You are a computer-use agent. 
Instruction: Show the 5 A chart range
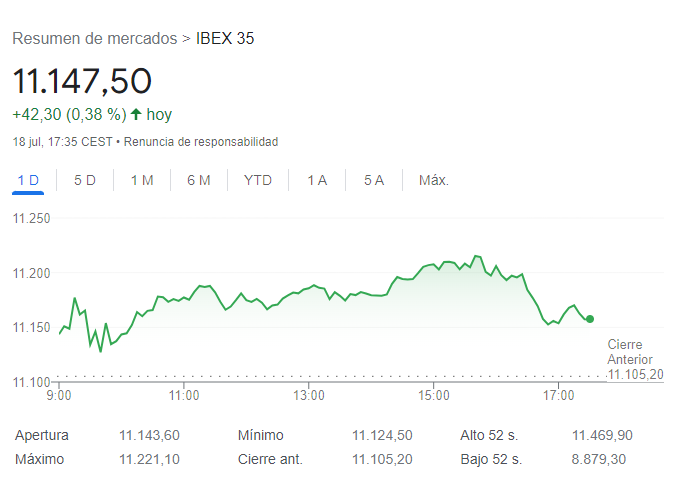click(374, 180)
